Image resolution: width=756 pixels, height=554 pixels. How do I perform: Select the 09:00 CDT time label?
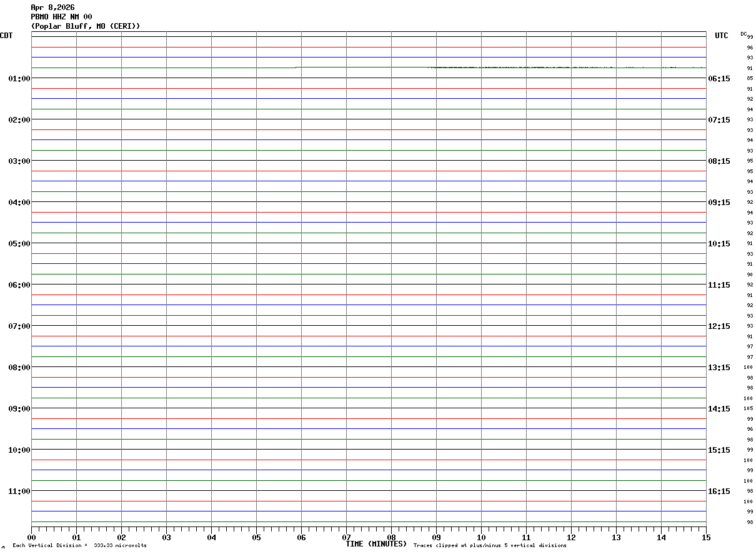pyautogui.click(x=19, y=409)
